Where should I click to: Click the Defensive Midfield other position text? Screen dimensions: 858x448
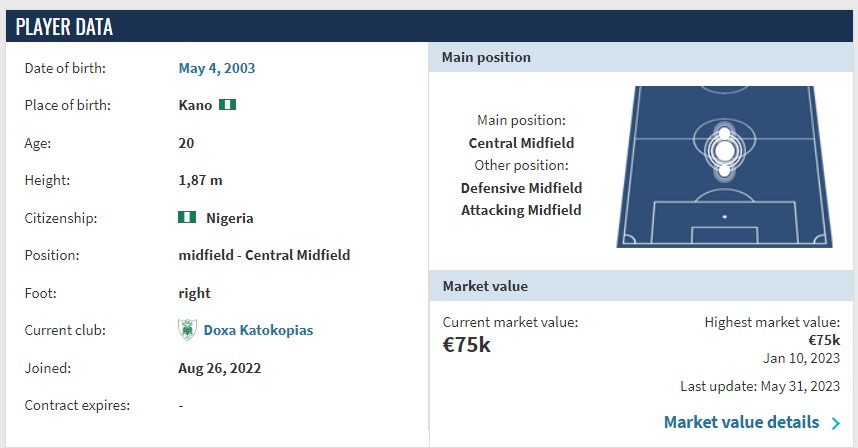pyautogui.click(x=521, y=188)
